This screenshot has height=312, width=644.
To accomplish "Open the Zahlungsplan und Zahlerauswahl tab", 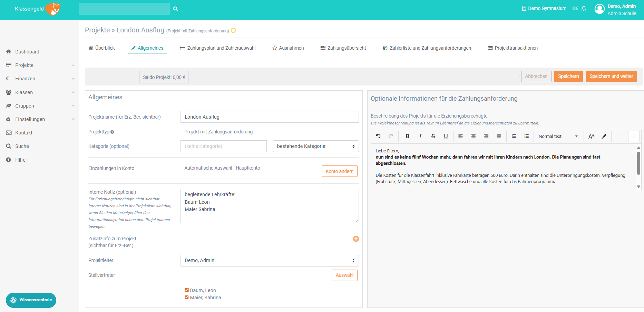I will tap(218, 48).
